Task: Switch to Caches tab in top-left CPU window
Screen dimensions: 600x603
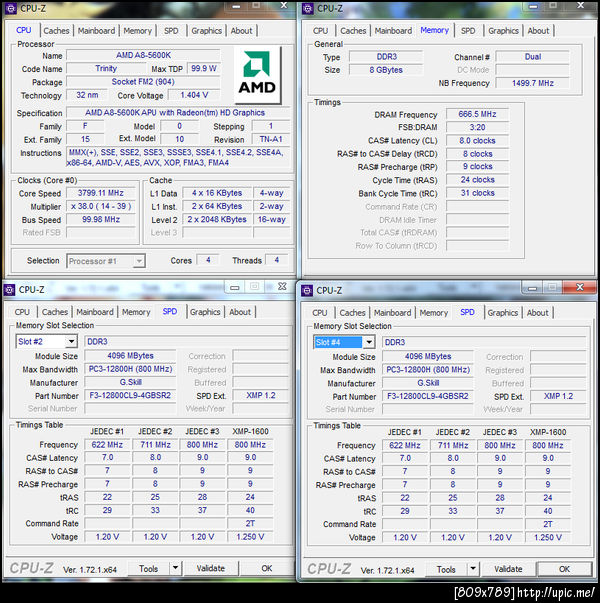Action: coord(56,31)
